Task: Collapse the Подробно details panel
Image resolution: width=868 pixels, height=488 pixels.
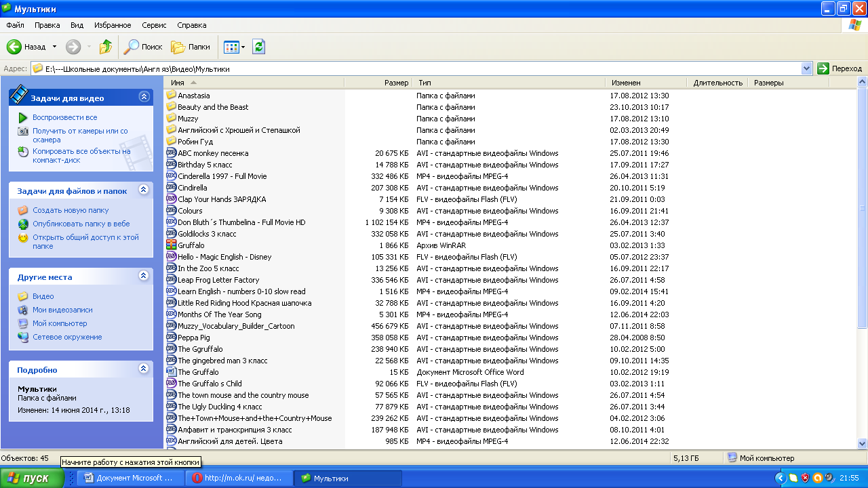Action: pos(144,369)
